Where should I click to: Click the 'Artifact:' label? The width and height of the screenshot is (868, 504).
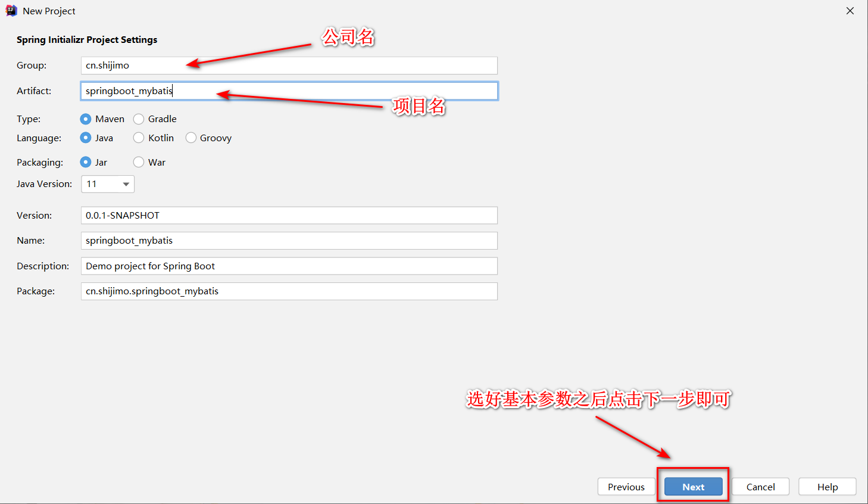34,91
